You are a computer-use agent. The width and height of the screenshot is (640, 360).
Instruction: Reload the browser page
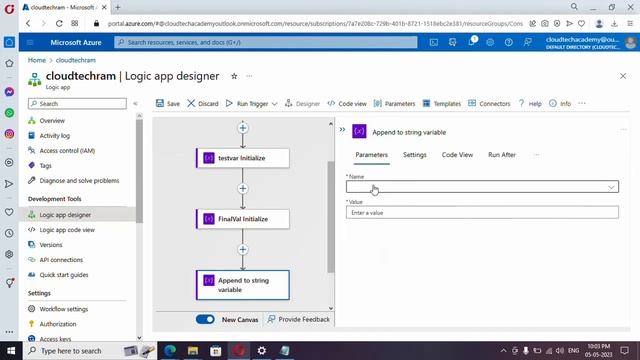coord(59,24)
